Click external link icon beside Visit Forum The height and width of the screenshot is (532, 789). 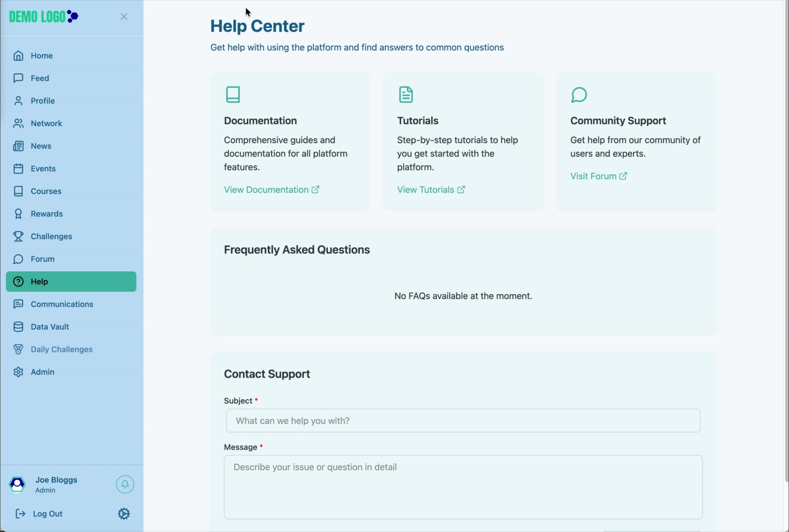tap(623, 176)
